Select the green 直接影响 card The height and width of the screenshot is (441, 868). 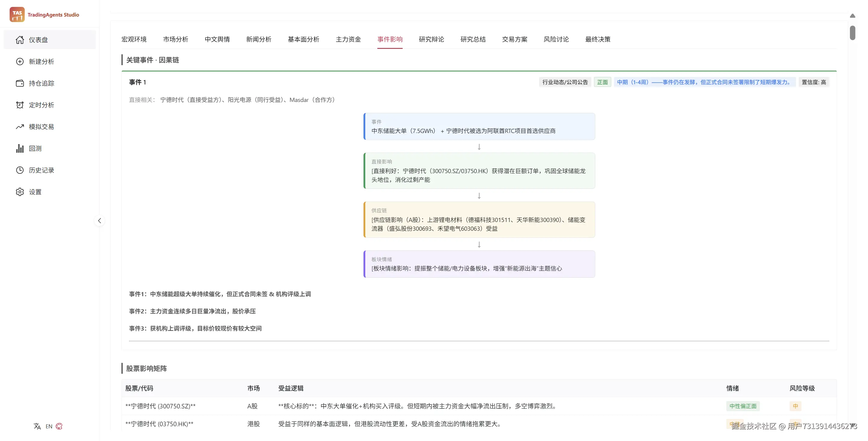pyautogui.click(x=479, y=171)
